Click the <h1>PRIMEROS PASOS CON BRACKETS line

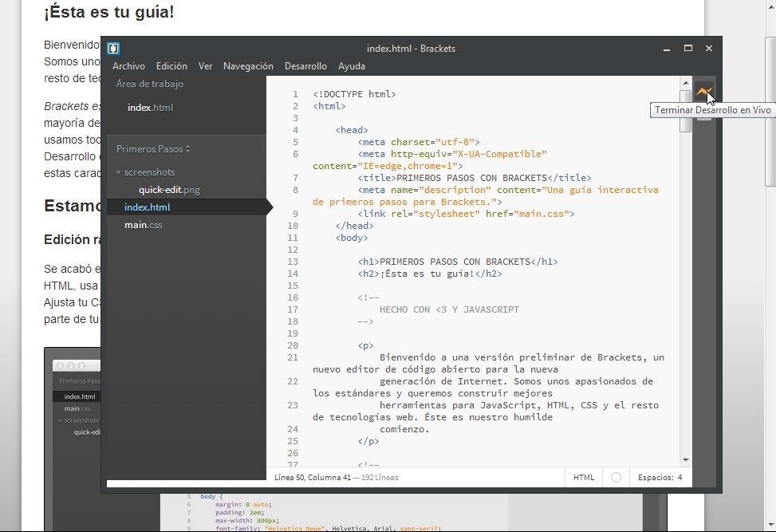click(x=458, y=262)
